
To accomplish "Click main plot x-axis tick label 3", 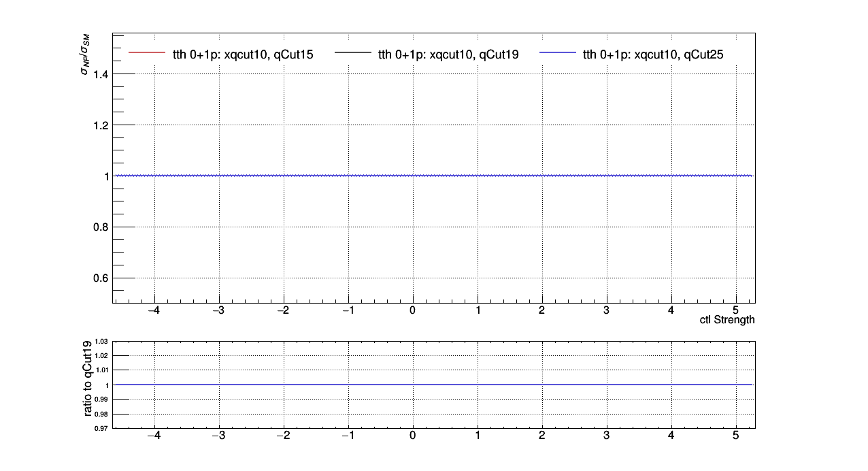I will (607, 310).
